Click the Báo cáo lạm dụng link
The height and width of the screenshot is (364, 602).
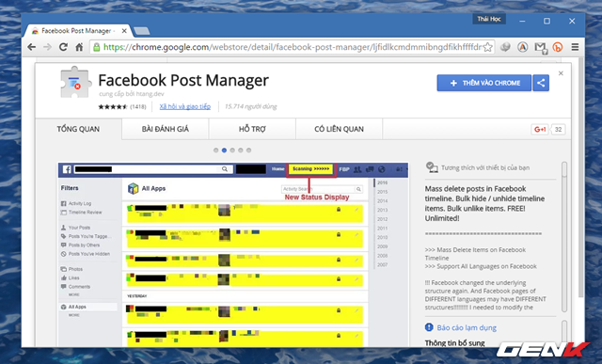click(467, 327)
